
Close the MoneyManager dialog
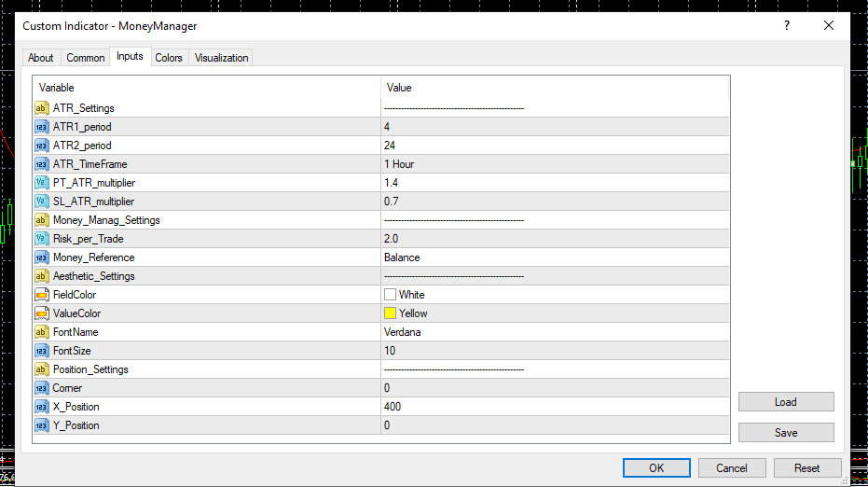(x=828, y=25)
